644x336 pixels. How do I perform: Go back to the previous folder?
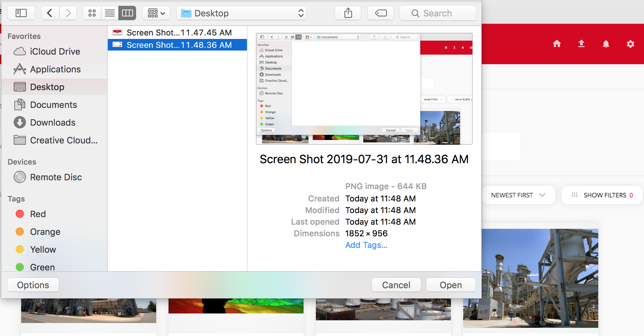click(50, 13)
